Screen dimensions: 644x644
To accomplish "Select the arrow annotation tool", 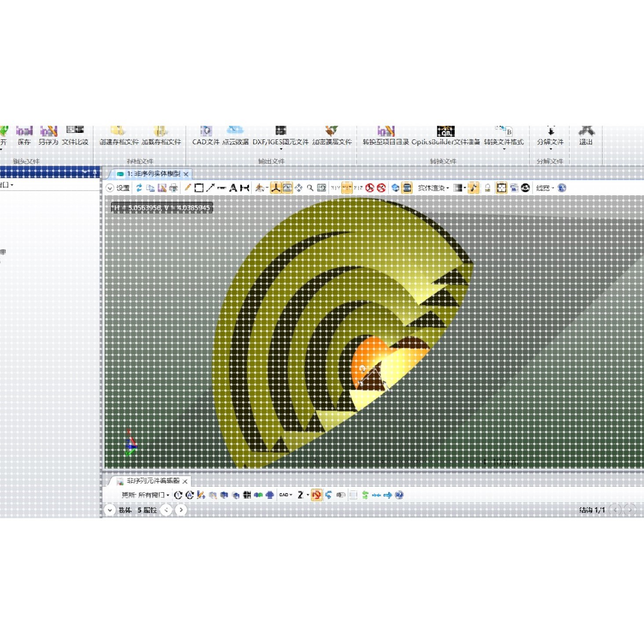I will pos(210,188).
